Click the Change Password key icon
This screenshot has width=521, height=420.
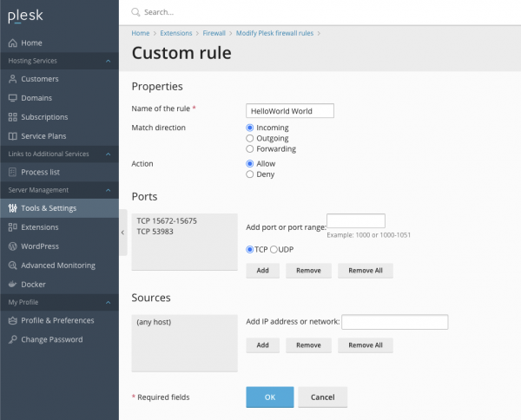(13, 339)
